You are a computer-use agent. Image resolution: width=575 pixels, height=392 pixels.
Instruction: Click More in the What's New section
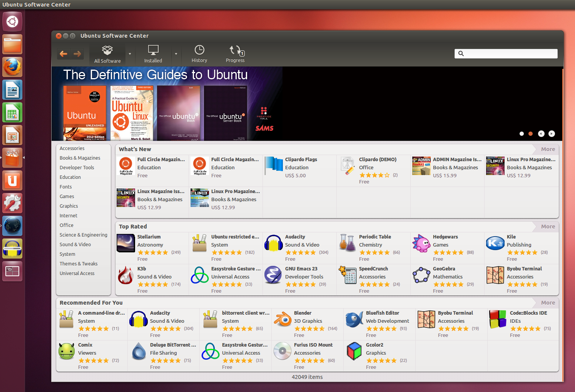[x=548, y=149]
